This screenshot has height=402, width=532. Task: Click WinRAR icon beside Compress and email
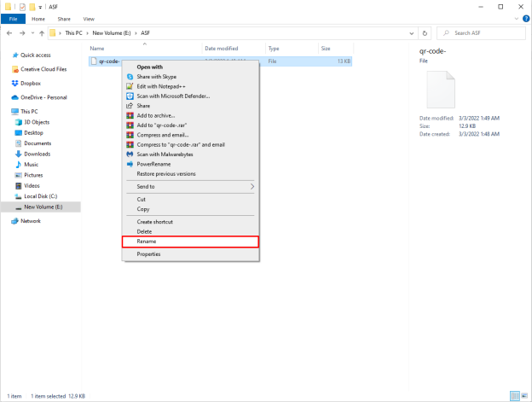click(130, 135)
